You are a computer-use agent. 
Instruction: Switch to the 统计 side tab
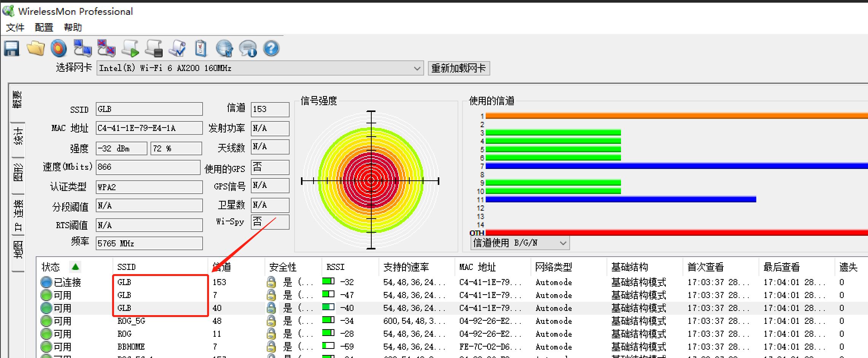18,136
